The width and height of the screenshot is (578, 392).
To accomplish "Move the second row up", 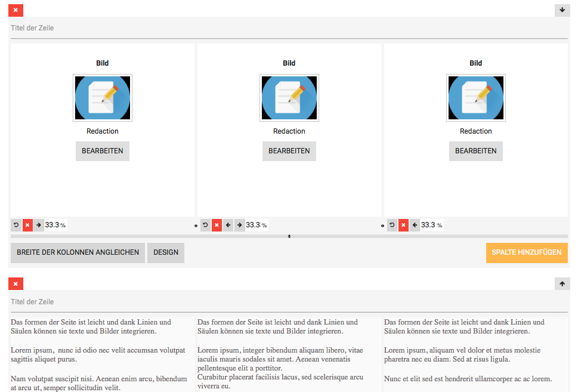I will point(562,283).
